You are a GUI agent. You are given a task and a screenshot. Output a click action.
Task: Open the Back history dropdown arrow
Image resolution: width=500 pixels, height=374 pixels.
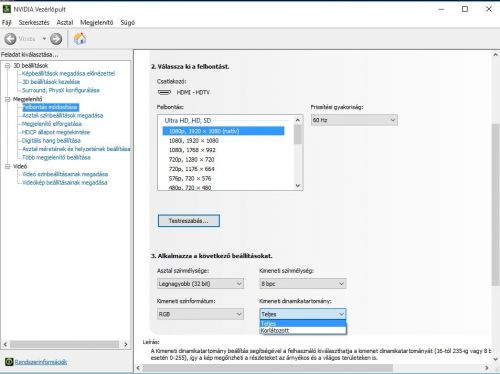point(44,39)
